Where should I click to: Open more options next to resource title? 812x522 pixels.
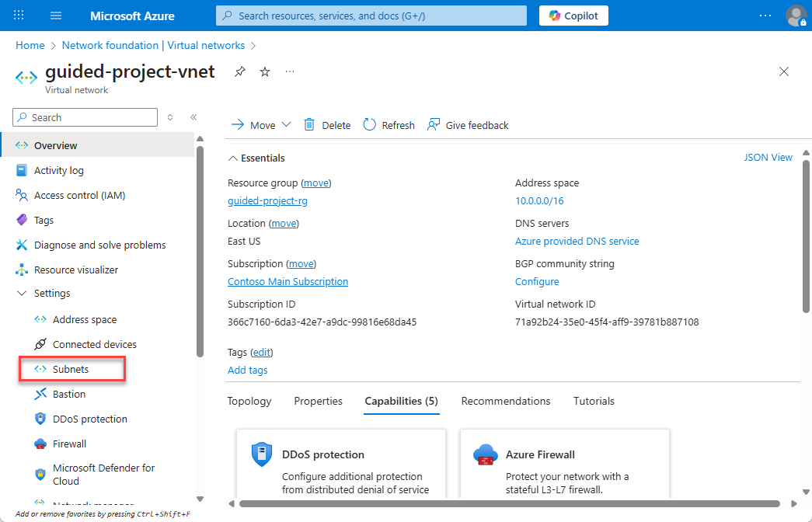tap(290, 71)
